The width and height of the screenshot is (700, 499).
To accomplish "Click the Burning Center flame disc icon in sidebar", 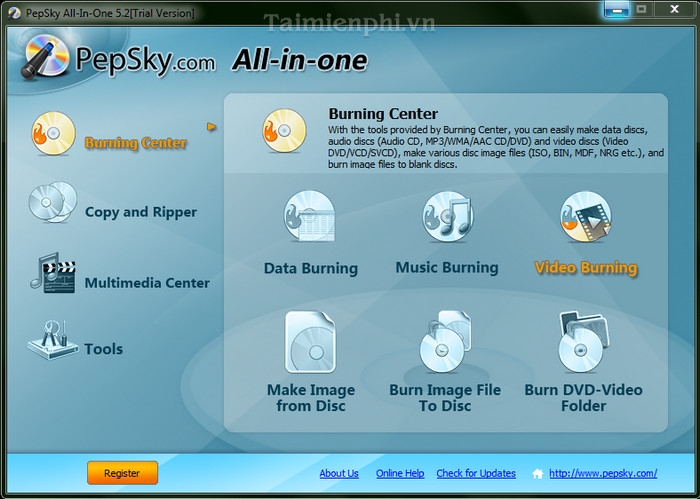I will 53,133.
